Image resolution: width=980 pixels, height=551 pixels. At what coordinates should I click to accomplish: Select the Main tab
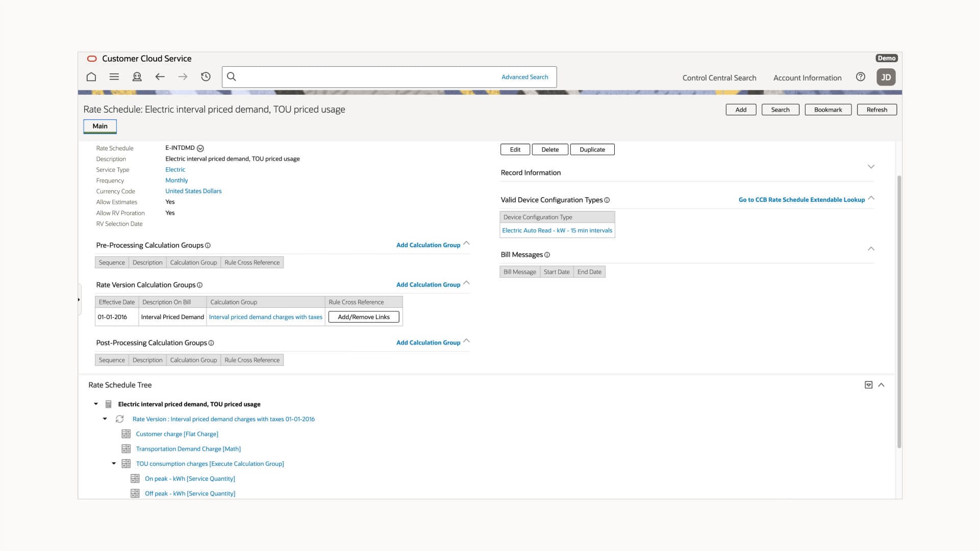[100, 126]
